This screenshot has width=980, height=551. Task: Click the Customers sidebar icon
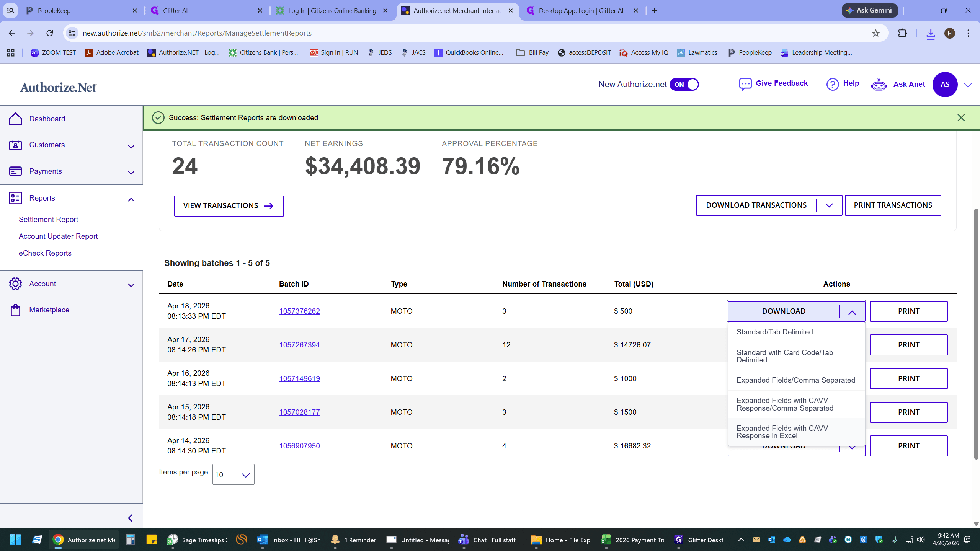pyautogui.click(x=15, y=145)
